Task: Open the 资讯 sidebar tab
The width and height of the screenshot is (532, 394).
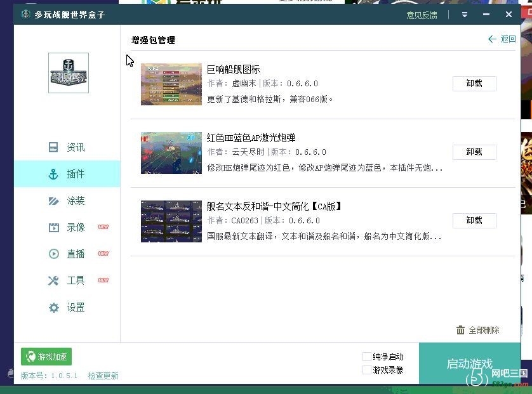Action: 67,147
